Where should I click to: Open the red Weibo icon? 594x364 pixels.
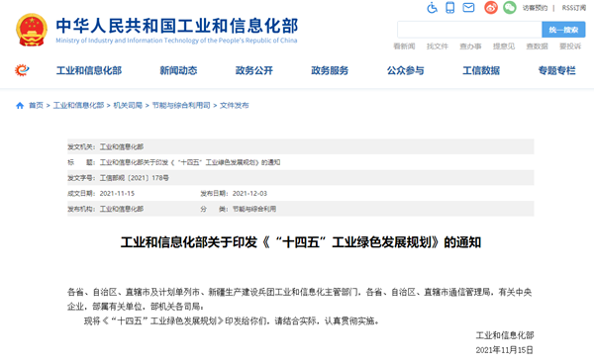point(491,8)
